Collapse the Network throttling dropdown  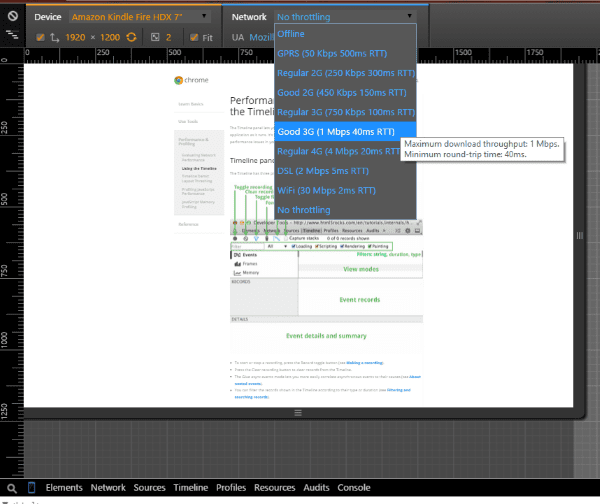tap(345, 17)
